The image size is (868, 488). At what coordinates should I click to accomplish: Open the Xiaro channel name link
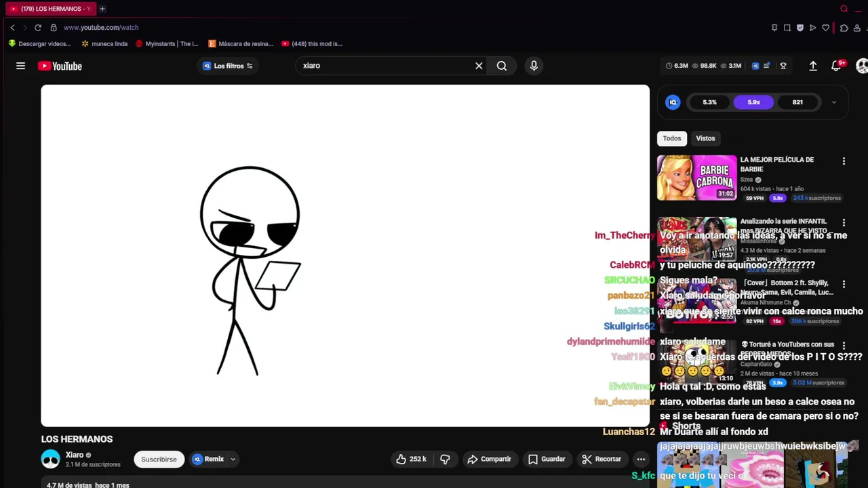(x=75, y=455)
